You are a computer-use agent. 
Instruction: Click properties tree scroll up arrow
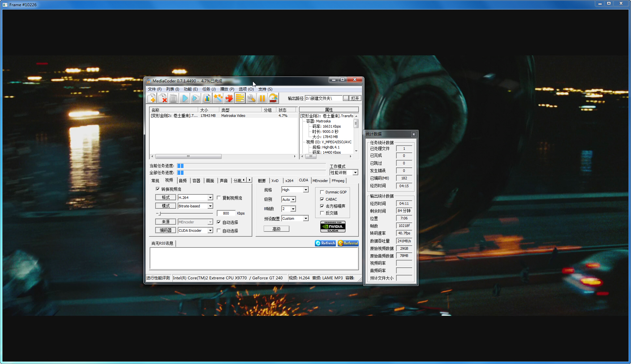356,116
